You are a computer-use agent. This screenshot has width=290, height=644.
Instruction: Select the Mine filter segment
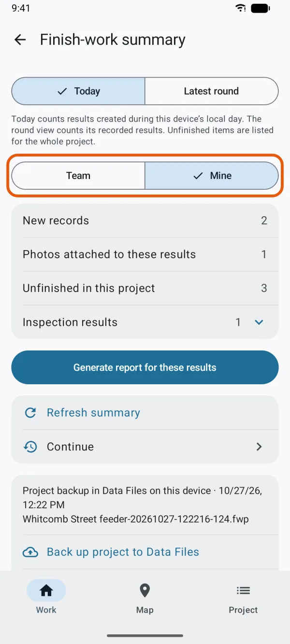pos(212,176)
